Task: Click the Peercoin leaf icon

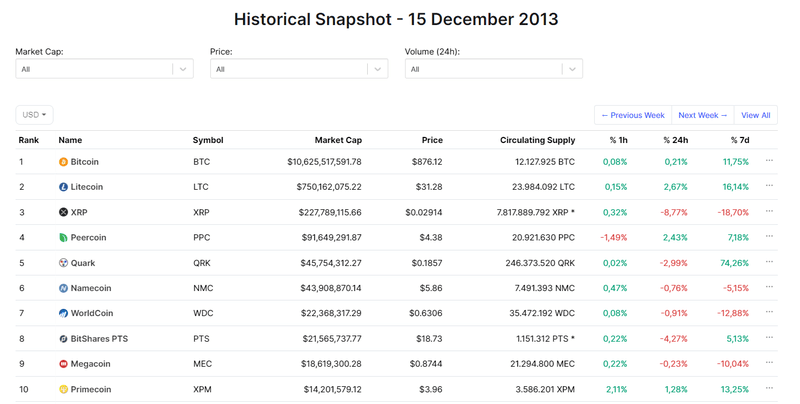Action: point(63,238)
